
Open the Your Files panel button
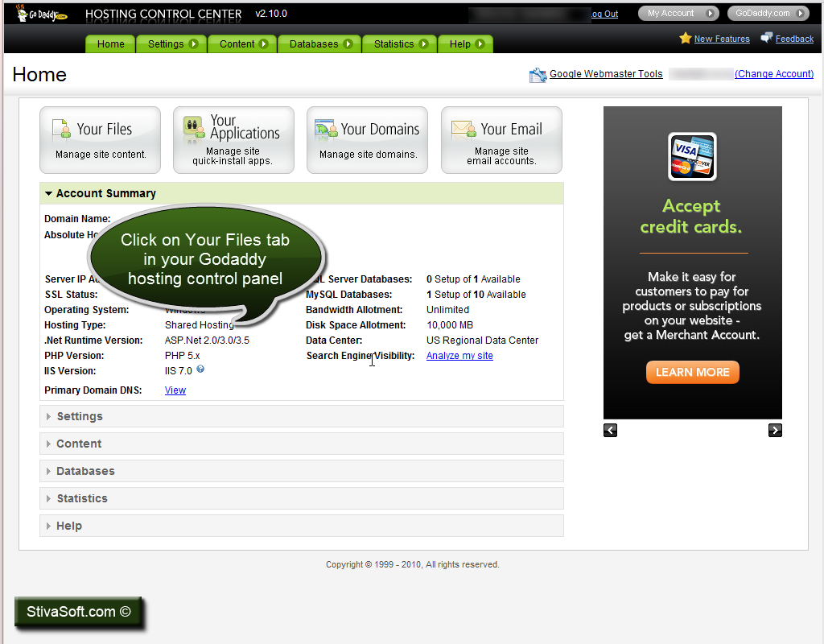[101, 140]
